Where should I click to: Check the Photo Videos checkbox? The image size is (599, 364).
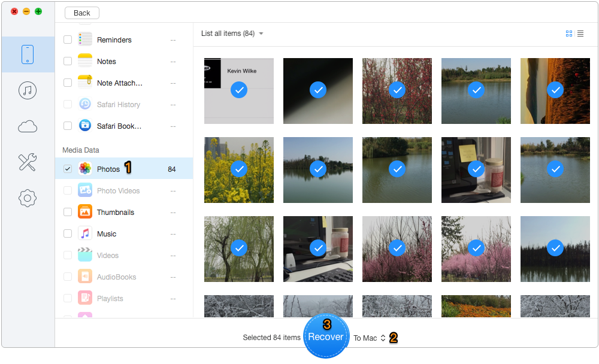click(68, 190)
